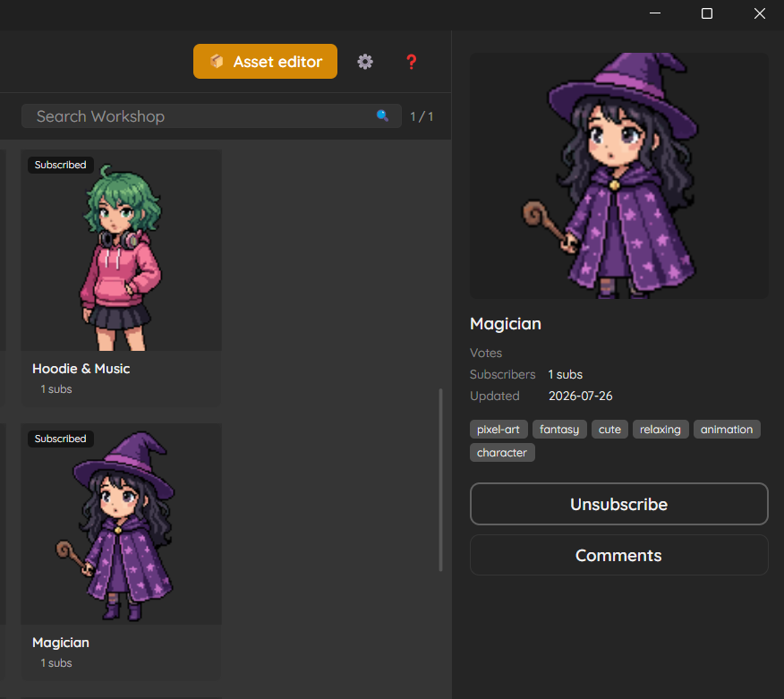Viewport: 784px width, 699px height.
Task: Select the character tag
Action: pos(502,453)
